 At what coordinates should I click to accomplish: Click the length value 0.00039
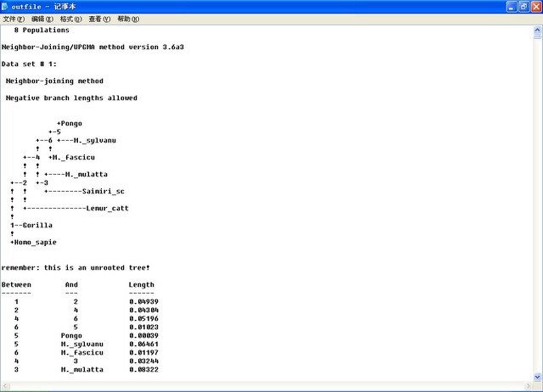click(143, 335)
